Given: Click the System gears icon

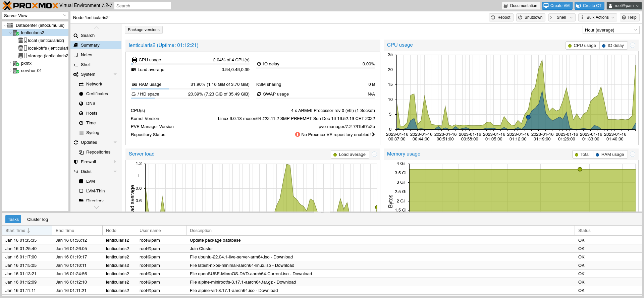Looking at the screenshot, I should [76, 74].
